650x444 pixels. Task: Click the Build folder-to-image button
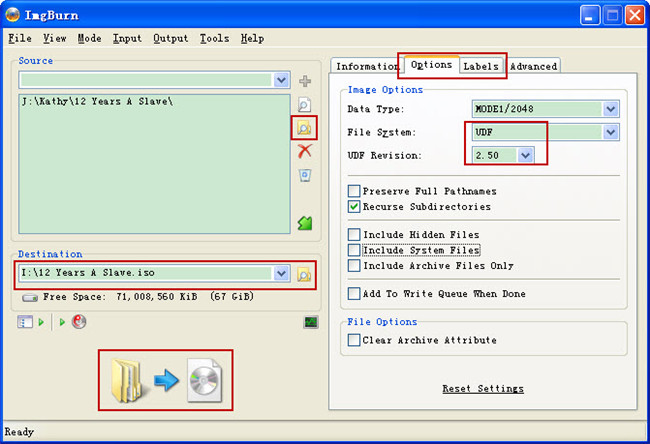(165, 381)
